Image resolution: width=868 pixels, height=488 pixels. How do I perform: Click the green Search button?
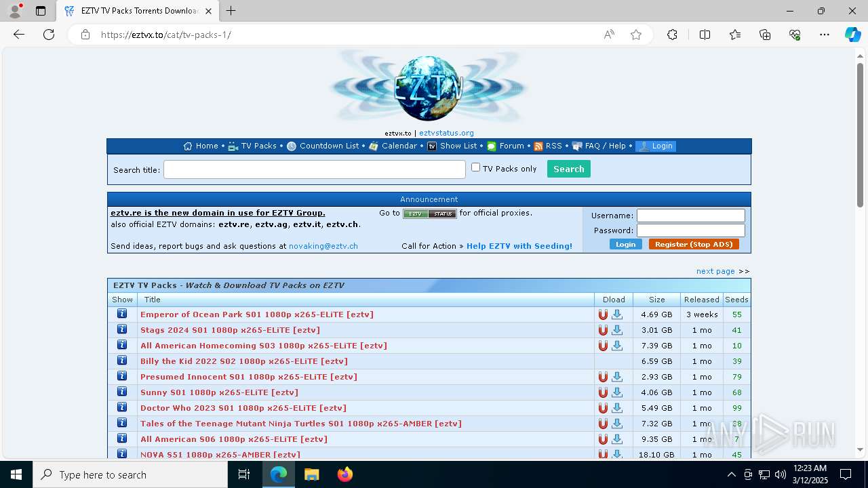(569, 169)
